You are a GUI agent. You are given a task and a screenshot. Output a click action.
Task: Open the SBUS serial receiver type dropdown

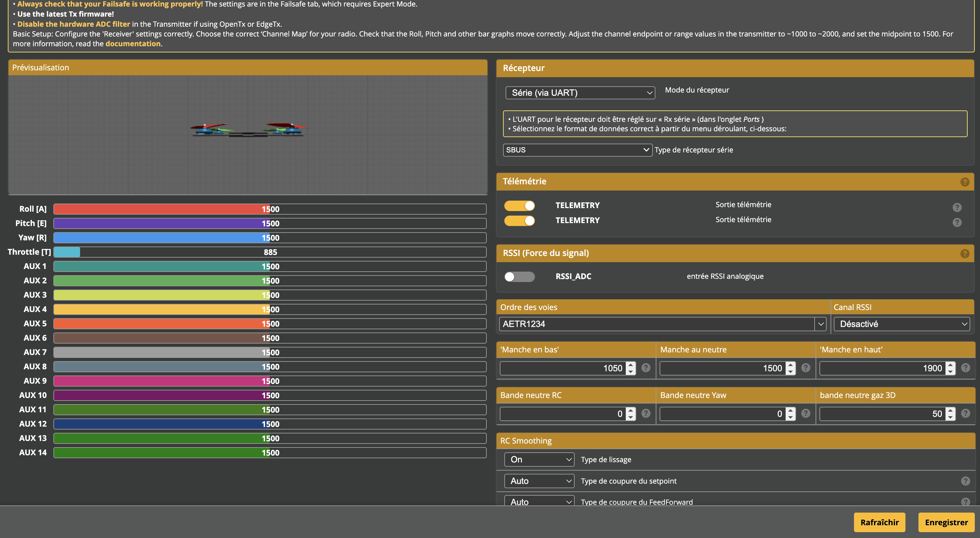577,150
